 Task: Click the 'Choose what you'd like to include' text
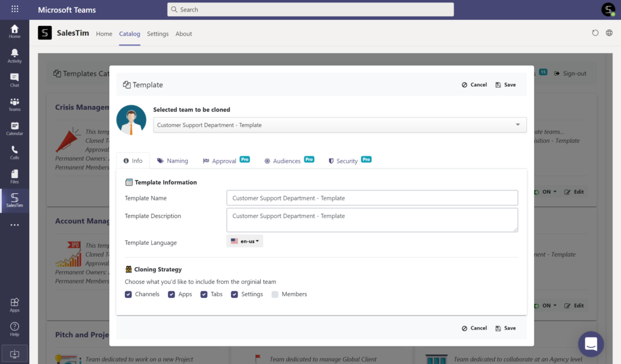coord(200,282)
